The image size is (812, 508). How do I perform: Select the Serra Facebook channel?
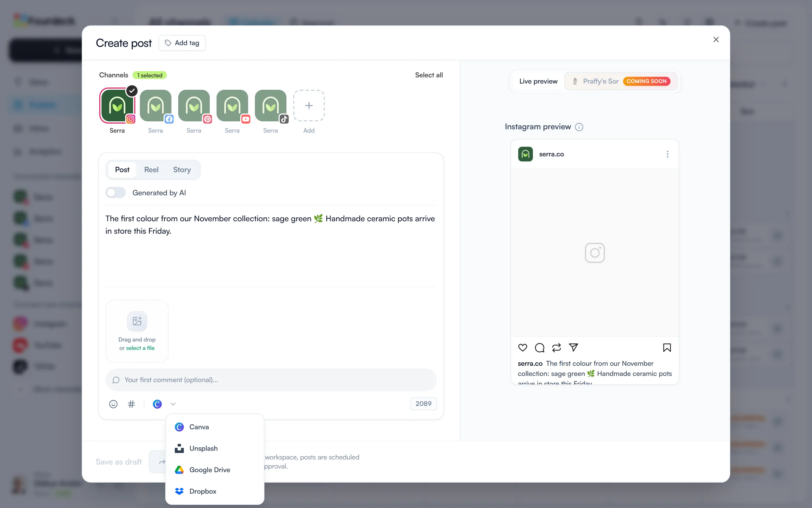(x=155, y=106)
